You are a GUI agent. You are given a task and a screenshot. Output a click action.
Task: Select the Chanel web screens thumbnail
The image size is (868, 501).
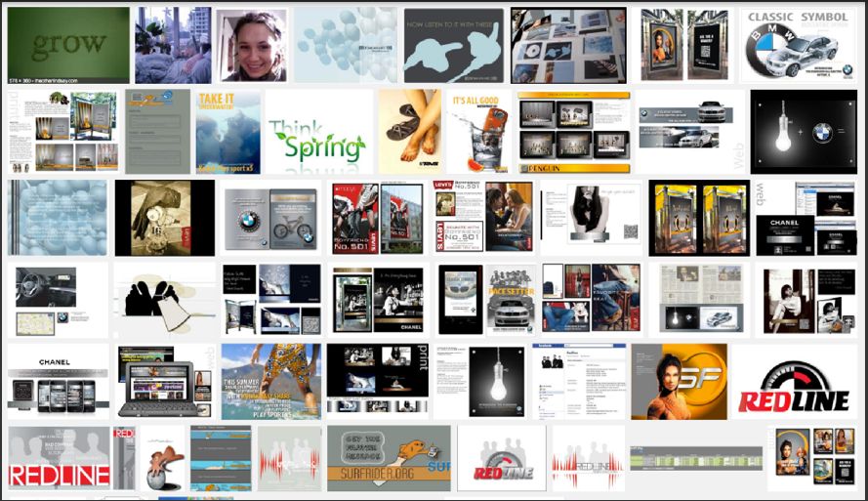pos(806,218)
